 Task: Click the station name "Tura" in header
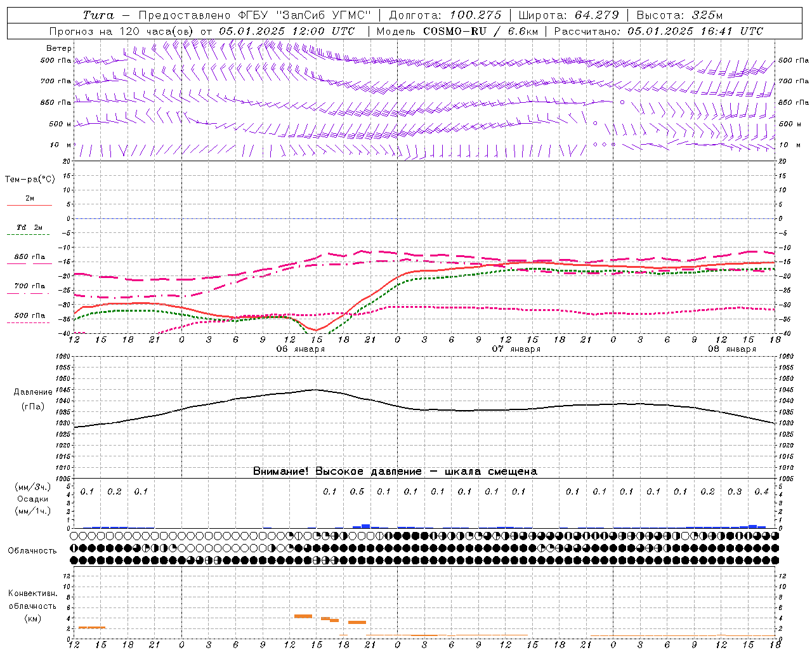point(98,15)
